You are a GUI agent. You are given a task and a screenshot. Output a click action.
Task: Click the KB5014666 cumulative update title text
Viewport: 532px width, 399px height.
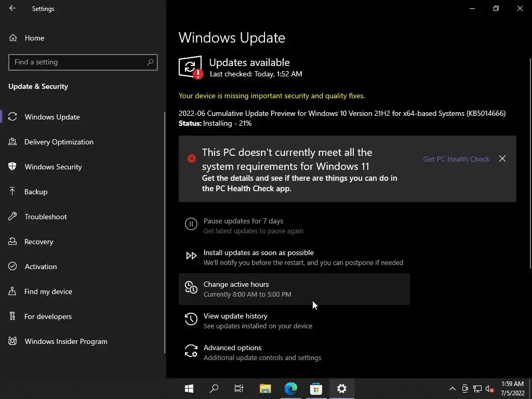point(342,113)
